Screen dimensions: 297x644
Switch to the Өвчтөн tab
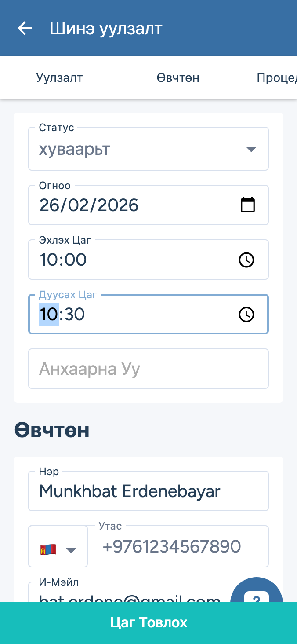click(178, 78)
